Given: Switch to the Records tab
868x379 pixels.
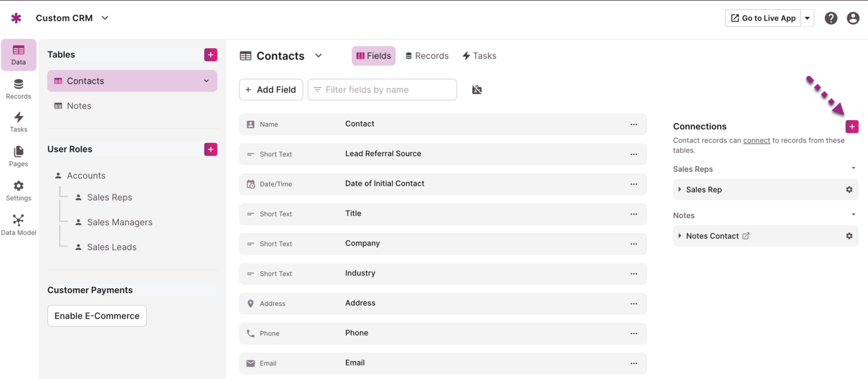Looking at the screenshot, I should click(427, 56).
